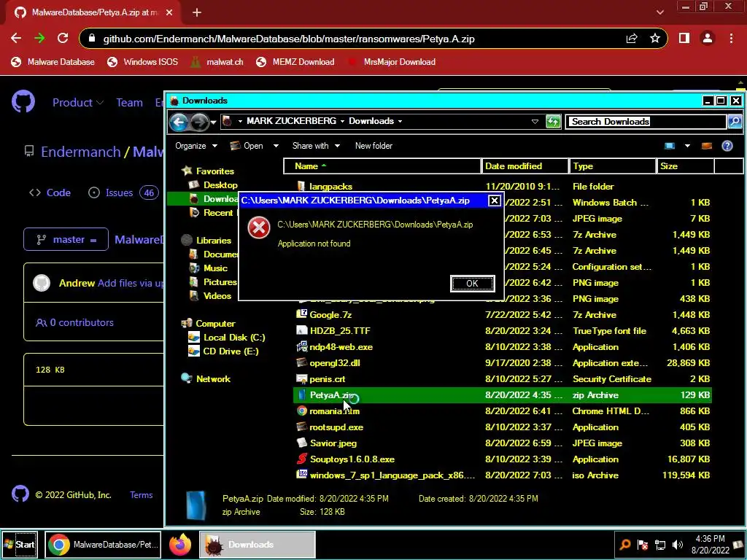Reload the GitHub page
This screenshot has width=747, height=560.
pyautogui.click(x=63, y=39)
